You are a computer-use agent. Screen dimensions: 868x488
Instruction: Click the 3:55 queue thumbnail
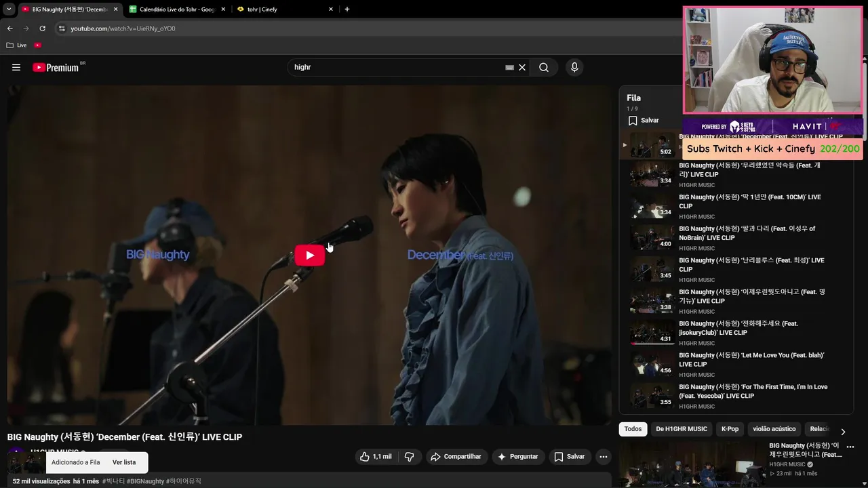(652, 396)
